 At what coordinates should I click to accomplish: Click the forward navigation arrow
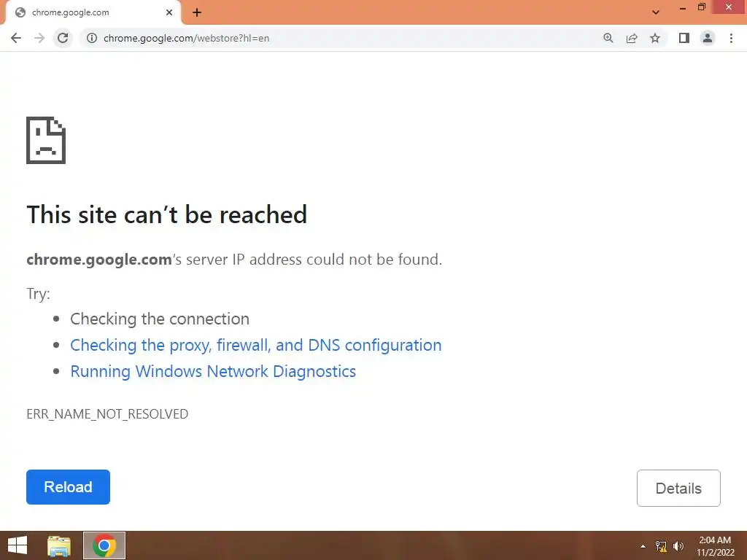39,38
